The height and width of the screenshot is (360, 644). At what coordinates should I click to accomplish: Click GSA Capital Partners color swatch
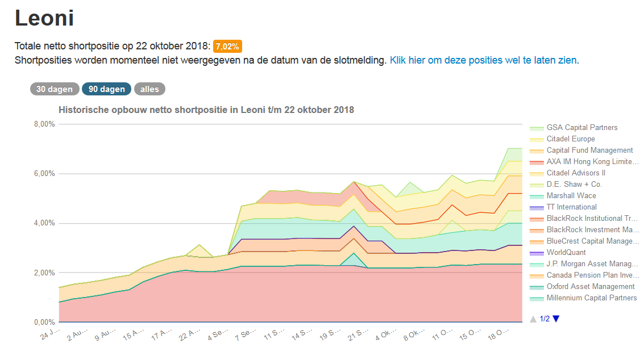pos(536,128)
